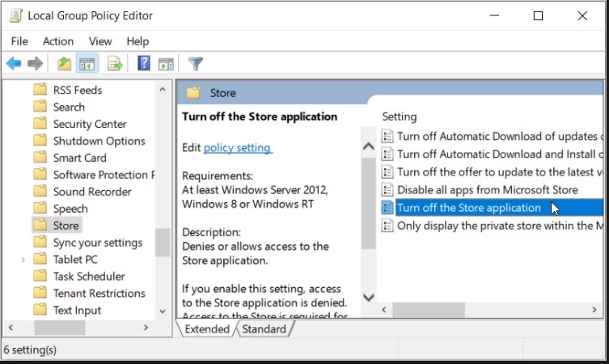The width and height of the screenshot is (609, 364).
Task: Click the description pane vertical scrollbar thumb
Action: pyautogui.click(x=368, y=203)
